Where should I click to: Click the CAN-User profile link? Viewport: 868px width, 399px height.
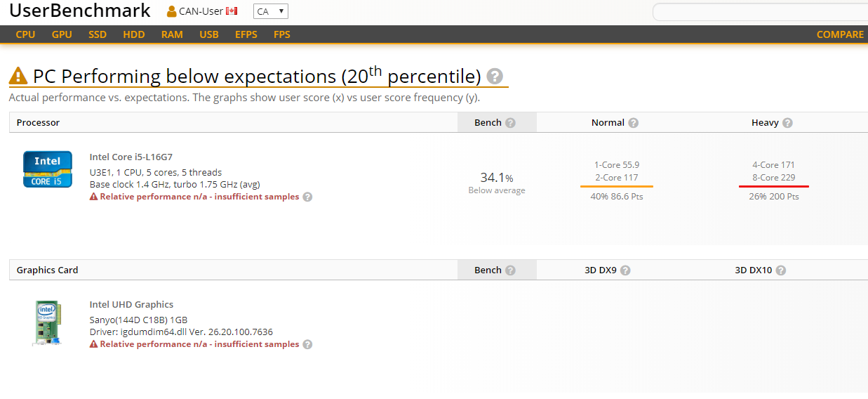(203, 11)
